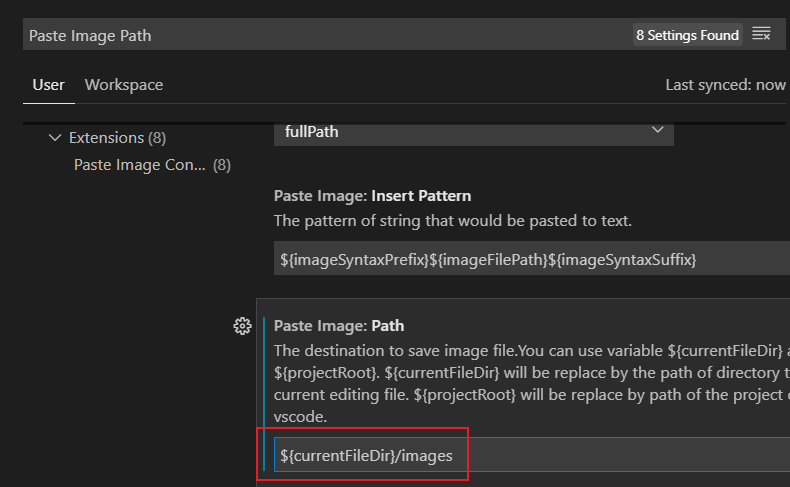Select Paste Image Con... in settings tree
790x487 pixels.
pos(140,164)
